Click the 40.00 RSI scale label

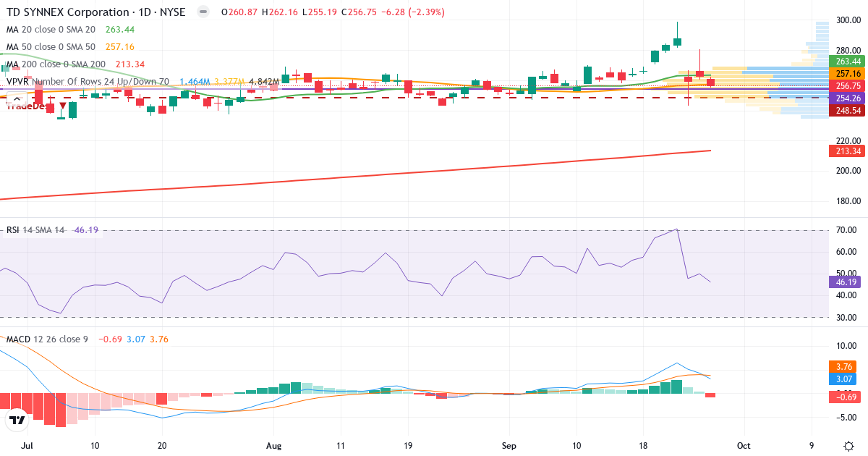846,295
